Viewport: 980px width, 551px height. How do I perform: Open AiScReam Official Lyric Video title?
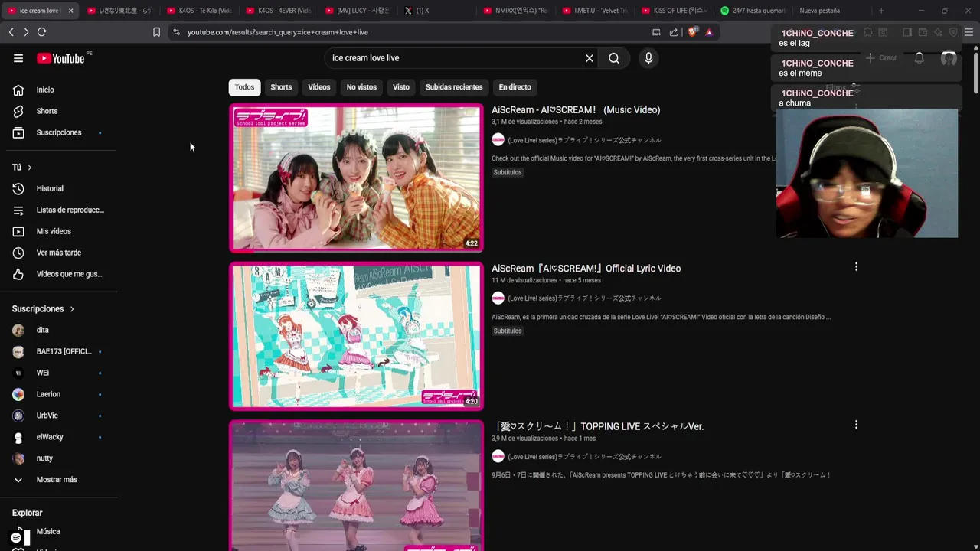click(x=586, y=269)
